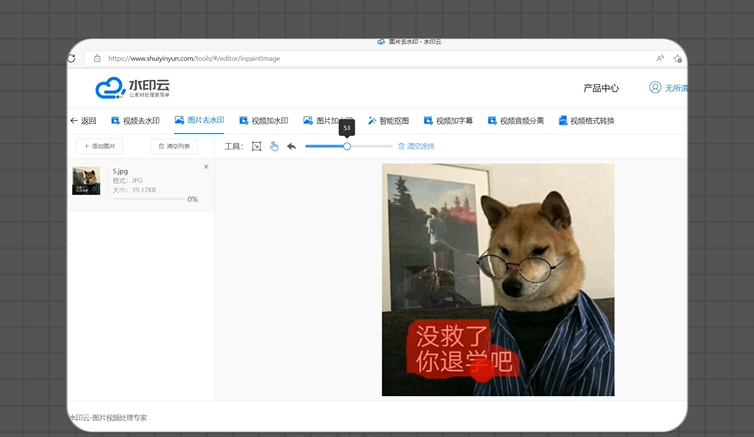Click the undo arrow icon

tap(291, 146)
